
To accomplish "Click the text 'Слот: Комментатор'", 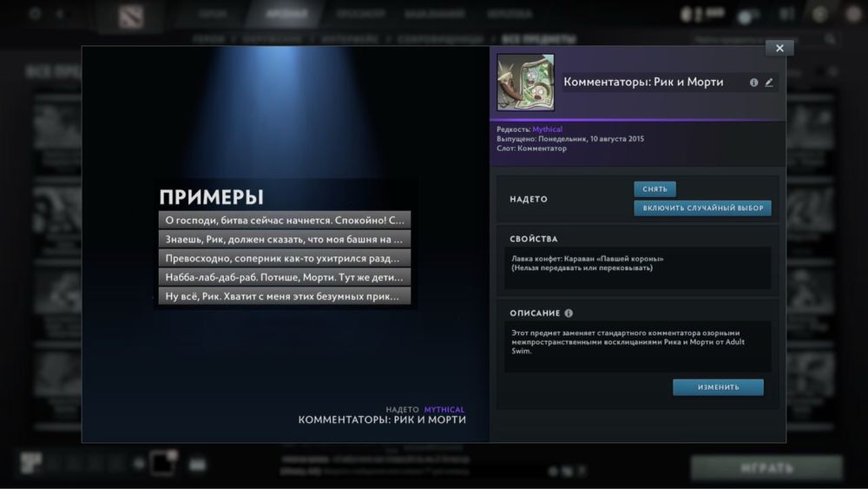I will (x=531, y=149).
